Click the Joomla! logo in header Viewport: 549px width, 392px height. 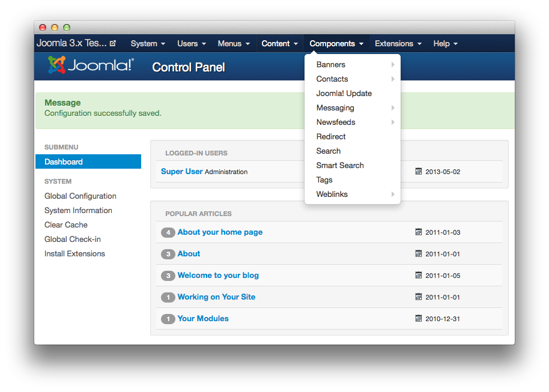click(91, 65)
